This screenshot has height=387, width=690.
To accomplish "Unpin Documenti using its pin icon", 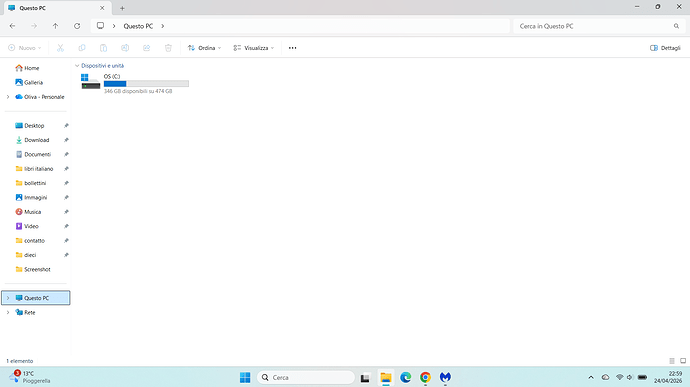I will click(x=66, y=154).
